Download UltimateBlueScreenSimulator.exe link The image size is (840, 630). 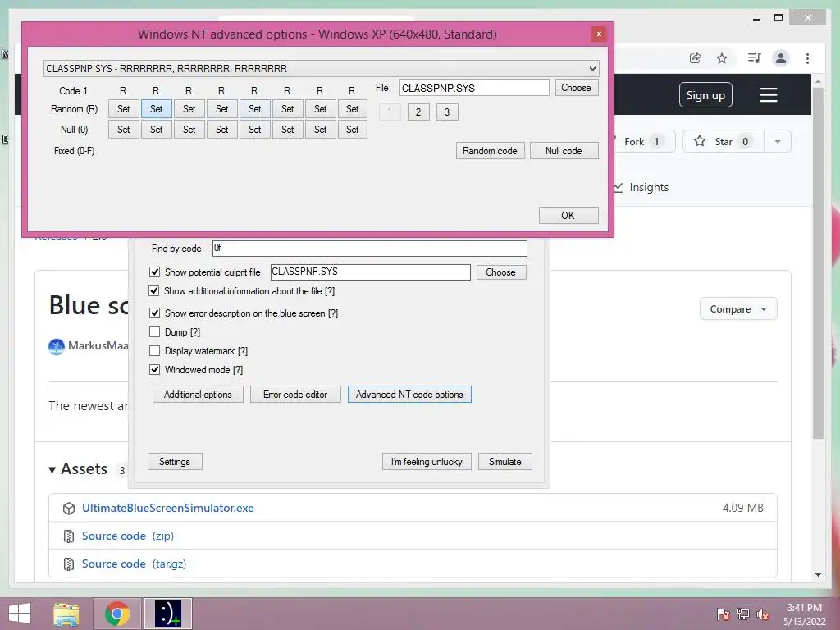pyautogui.click(x=167, y=508)
